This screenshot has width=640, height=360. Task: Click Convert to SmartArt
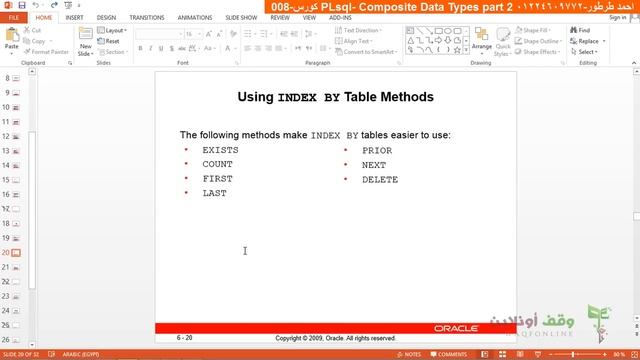(x=366, y=52)
